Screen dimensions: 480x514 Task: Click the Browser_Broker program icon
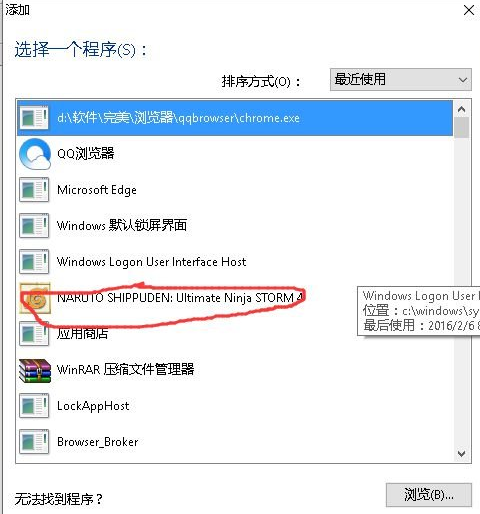click(34, 442)
